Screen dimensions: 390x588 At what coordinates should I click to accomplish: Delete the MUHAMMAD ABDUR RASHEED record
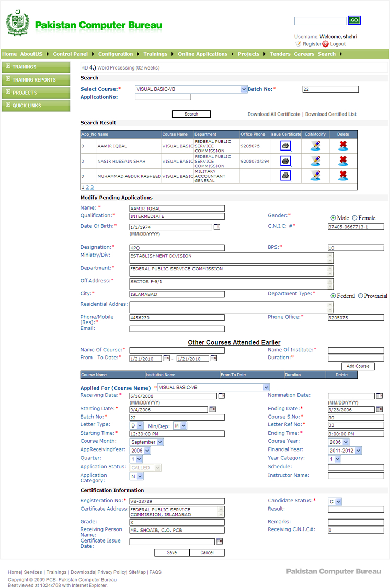343,176
